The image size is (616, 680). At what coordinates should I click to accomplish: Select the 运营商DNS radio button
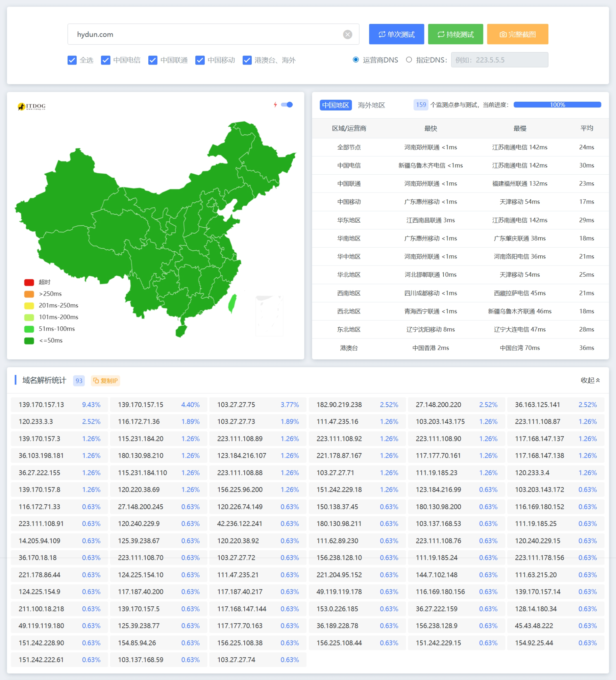point(356,60)
